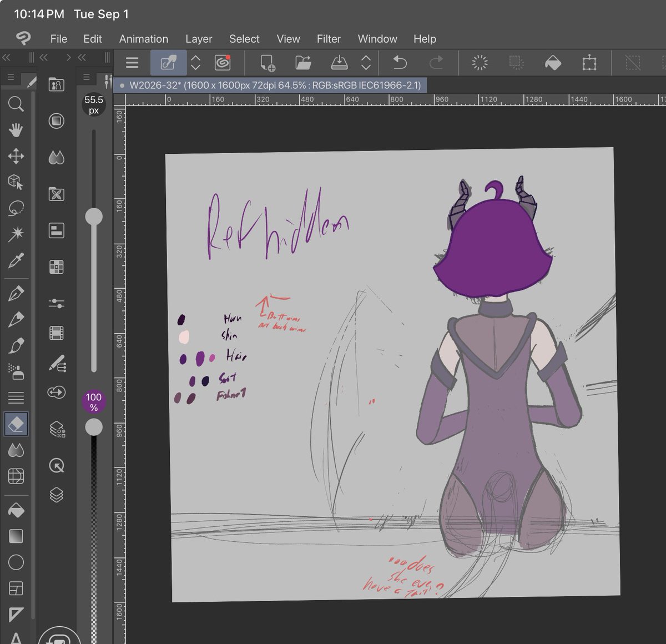Open the Sub Tool pen-tree palette icon
The width and height of the screenshot is (666, 644).
pos(57,364)
